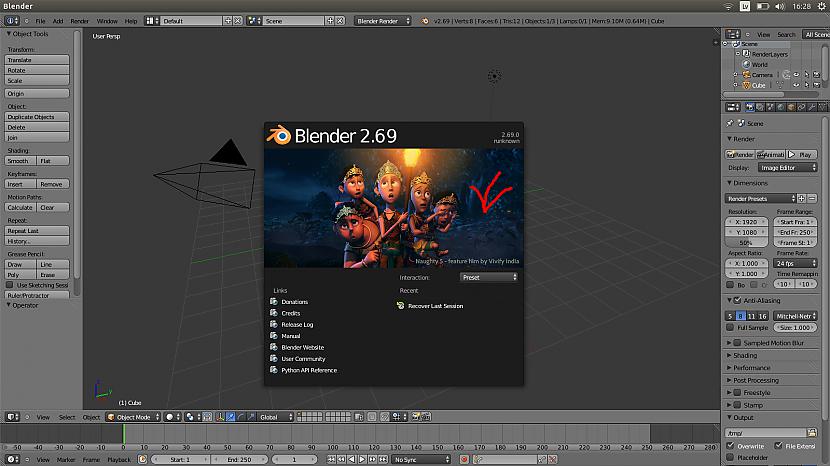Open Select menu in 3D view header
Image resolution: width=830 pixels, height=466 pixels.
(67, 417)
